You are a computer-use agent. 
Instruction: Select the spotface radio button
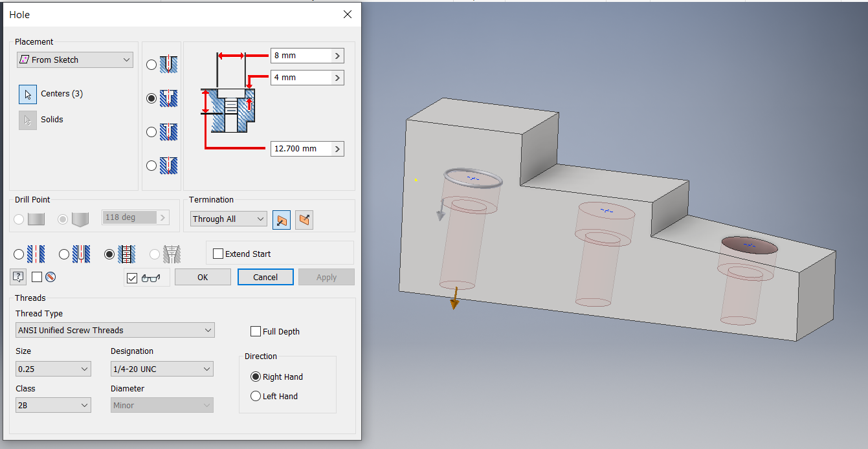click(151, 132)
